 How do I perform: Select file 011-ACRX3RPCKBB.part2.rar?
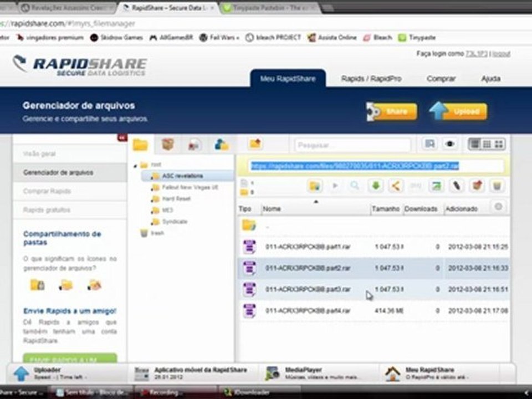click(374, 268)
